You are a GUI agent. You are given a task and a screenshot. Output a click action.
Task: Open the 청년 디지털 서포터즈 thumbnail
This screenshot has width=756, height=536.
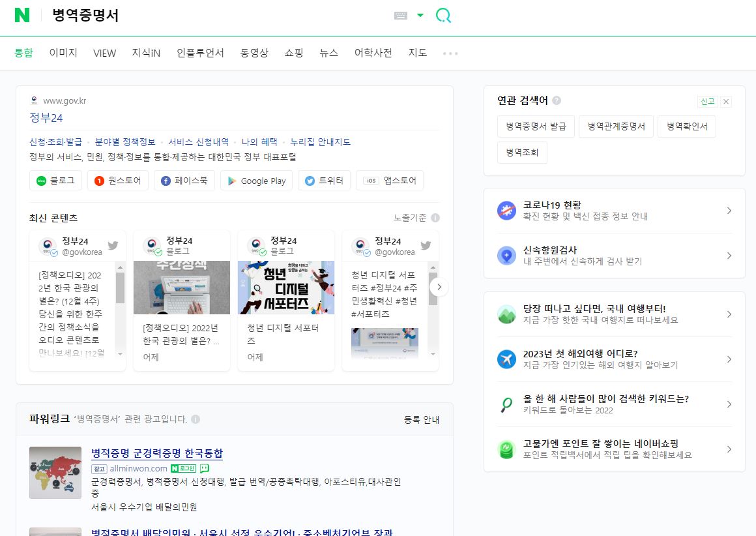click(286, 288)
